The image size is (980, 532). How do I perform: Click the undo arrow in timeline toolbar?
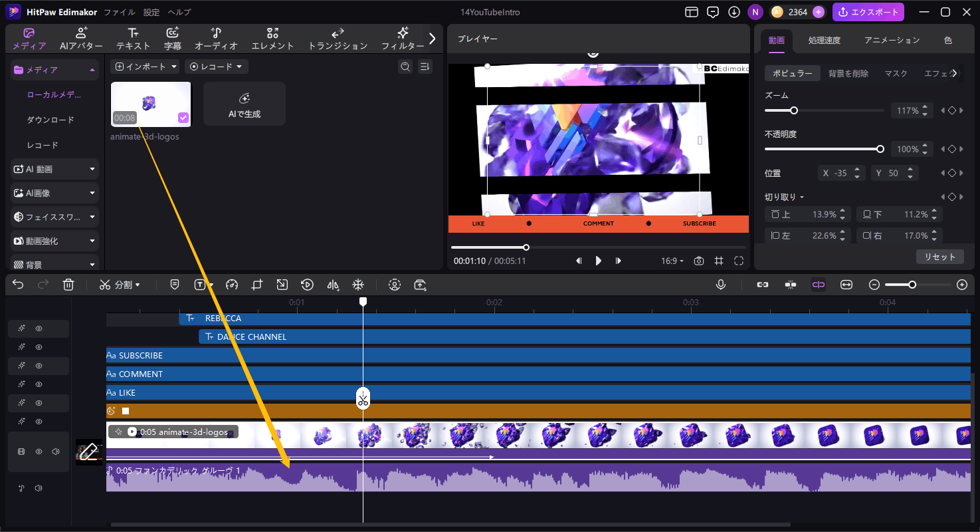point(18,285)
